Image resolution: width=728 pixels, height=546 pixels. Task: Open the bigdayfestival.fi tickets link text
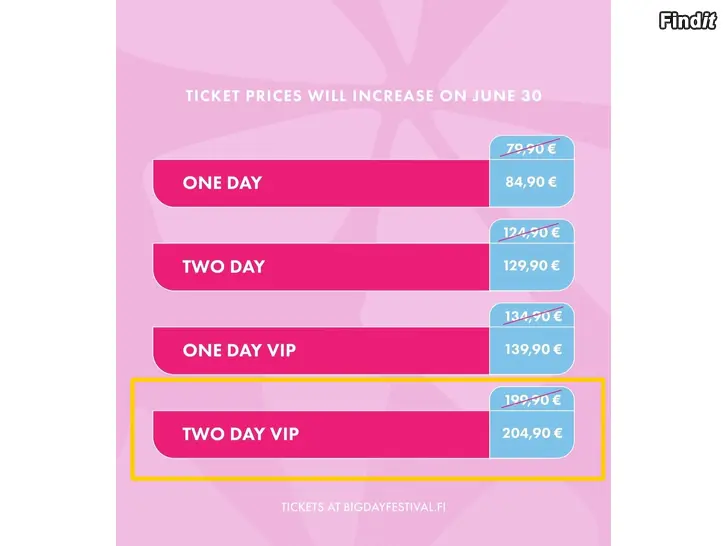tap(364, 507)
